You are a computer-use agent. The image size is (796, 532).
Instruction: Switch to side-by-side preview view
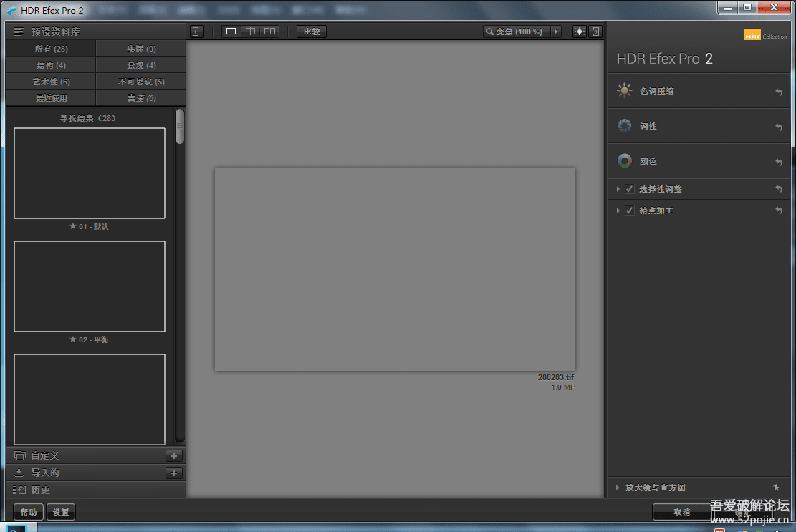[269, 32]
